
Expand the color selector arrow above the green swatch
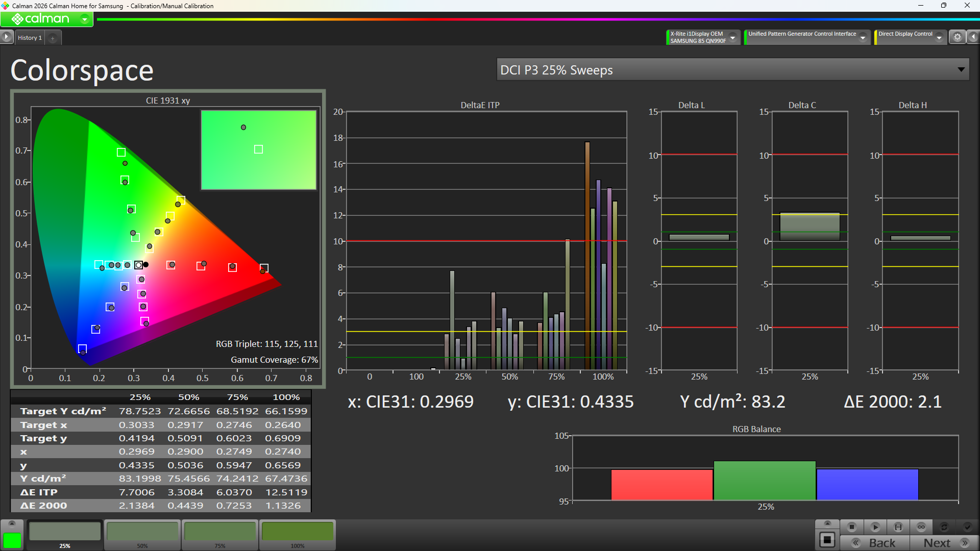12,523
